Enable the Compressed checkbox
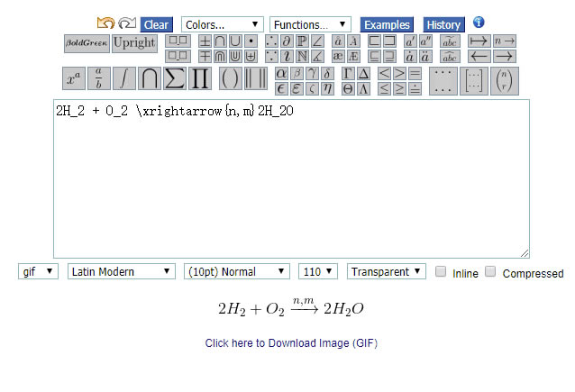 [490, 271]
